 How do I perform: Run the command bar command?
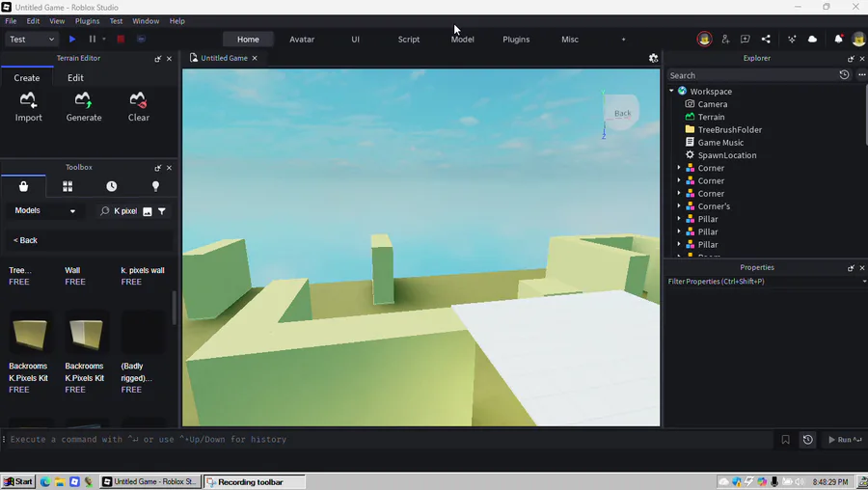pyautogui.click(x=845, y=440)
